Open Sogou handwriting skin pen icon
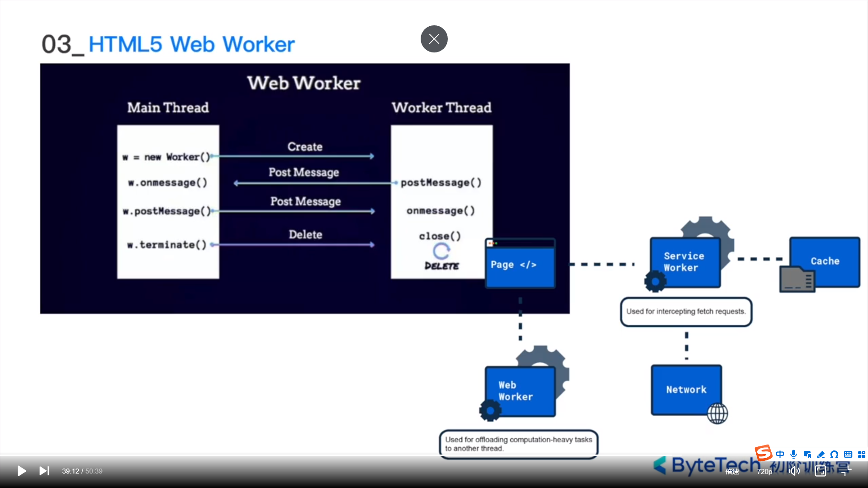The width and height of the screenshot is (868, 488). (x=821, y=454)
